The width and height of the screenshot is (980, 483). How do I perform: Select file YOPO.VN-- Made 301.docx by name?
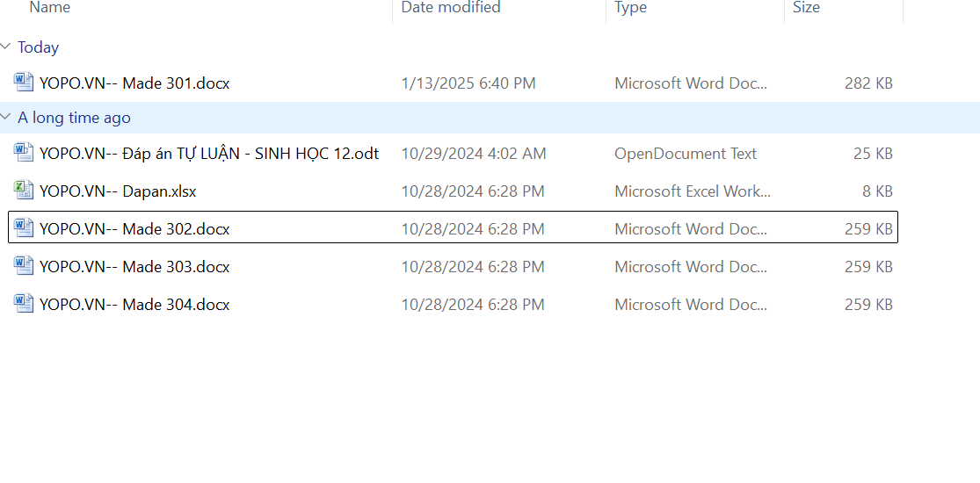click(134, 83)
